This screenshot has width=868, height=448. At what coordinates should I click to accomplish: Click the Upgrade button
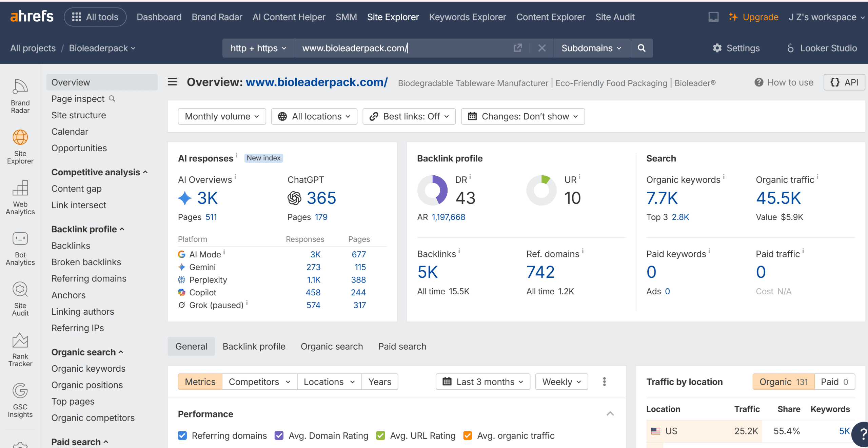(x=753, y=17)
